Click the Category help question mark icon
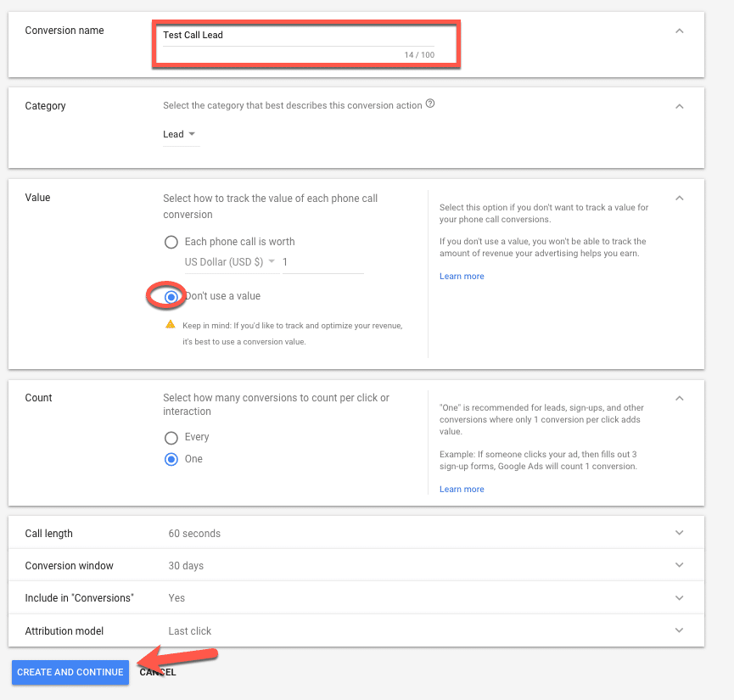734x700 pixels. tap(429, 104)
